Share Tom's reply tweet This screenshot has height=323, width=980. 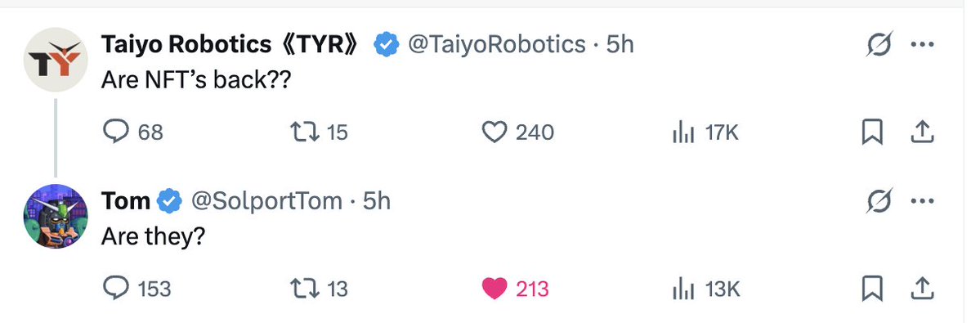click(x=922, y=288)
